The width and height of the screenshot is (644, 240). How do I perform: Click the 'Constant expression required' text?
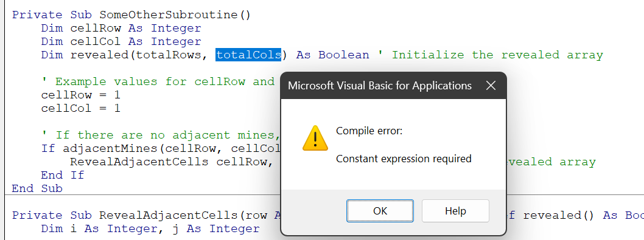[x=404, y=159]
